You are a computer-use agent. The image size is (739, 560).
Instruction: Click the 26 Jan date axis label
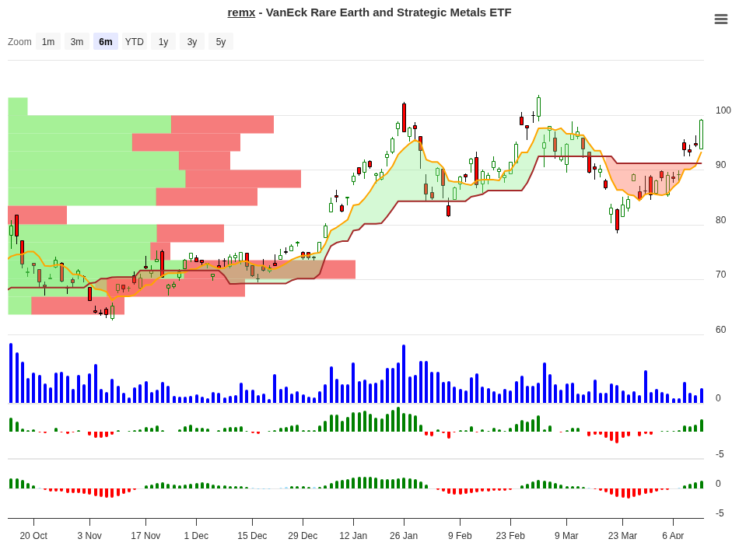coord(404,535)
